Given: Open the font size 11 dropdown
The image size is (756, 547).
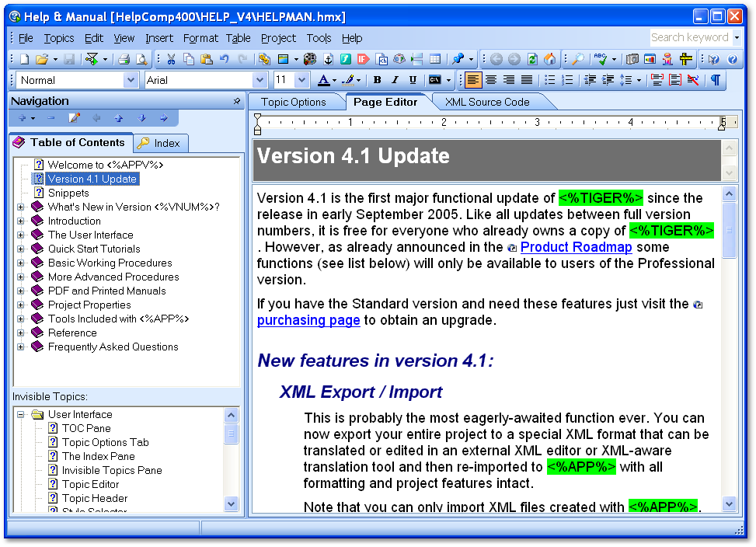Looking at the screenshot, I should pos(301,80).
